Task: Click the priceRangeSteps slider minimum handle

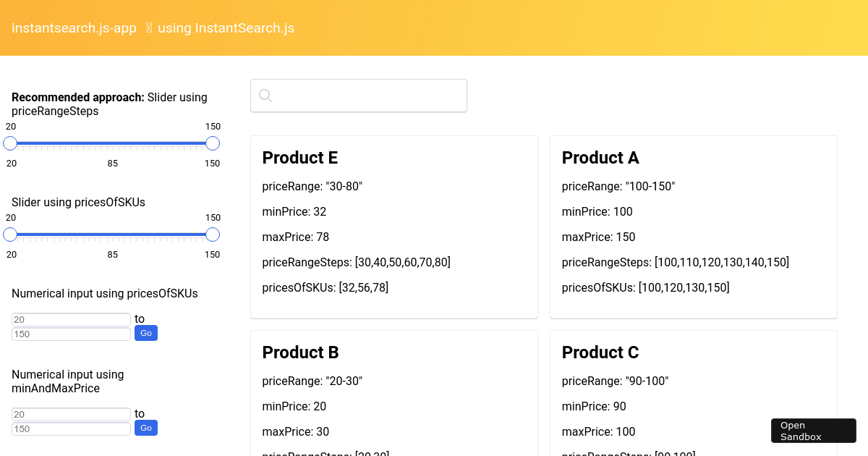Action: [x=10, y=143]
